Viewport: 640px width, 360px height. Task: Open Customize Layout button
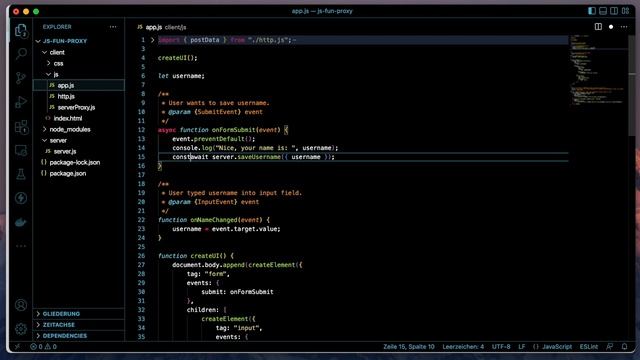pyautogui.click(x=626, y=11)
